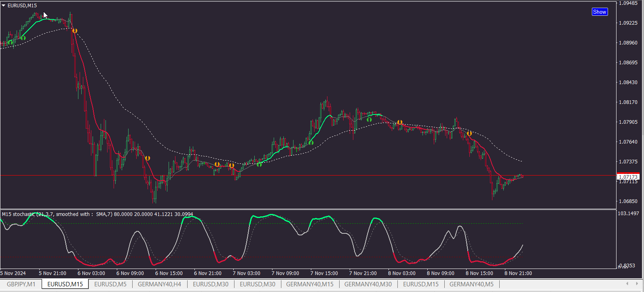
Task: Open the EURUSD,M30 tab right after GERMANY40,H4
Action: (x=211, y=284)
